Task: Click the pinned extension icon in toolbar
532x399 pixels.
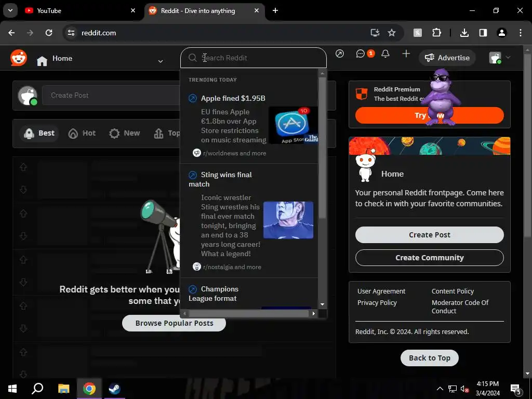Action: pyautogui.click(x=418, y=33)
